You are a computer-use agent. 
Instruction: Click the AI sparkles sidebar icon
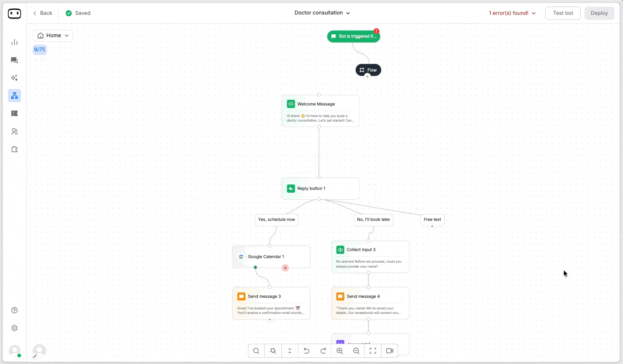click(14, 78)
